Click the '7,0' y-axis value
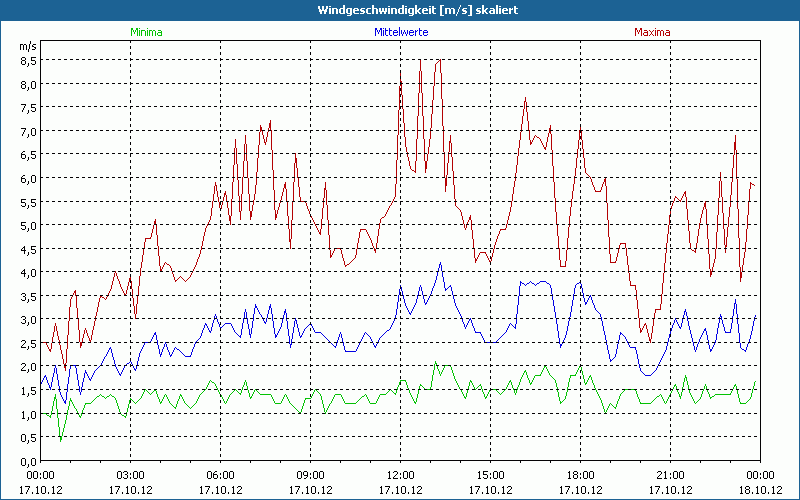 [29, 132]
